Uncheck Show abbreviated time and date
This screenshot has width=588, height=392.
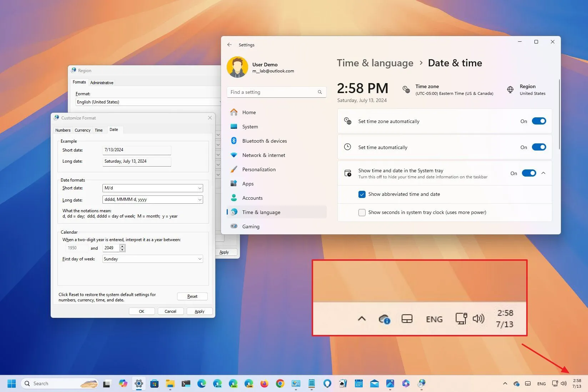362,194
